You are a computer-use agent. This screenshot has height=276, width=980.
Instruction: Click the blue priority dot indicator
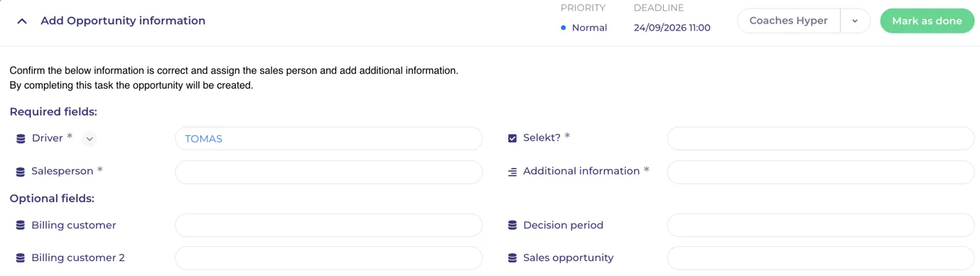(564, 28)
